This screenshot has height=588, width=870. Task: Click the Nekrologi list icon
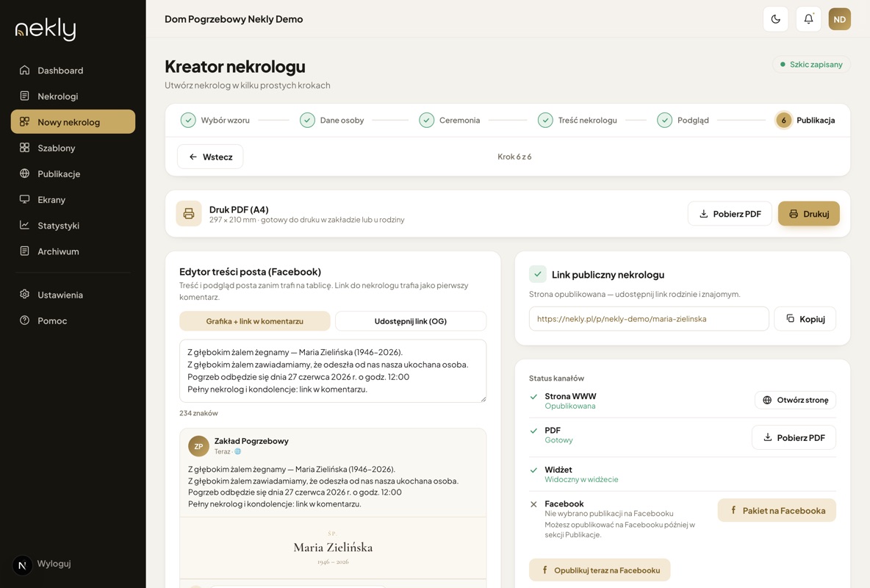(x=24, y=96)
